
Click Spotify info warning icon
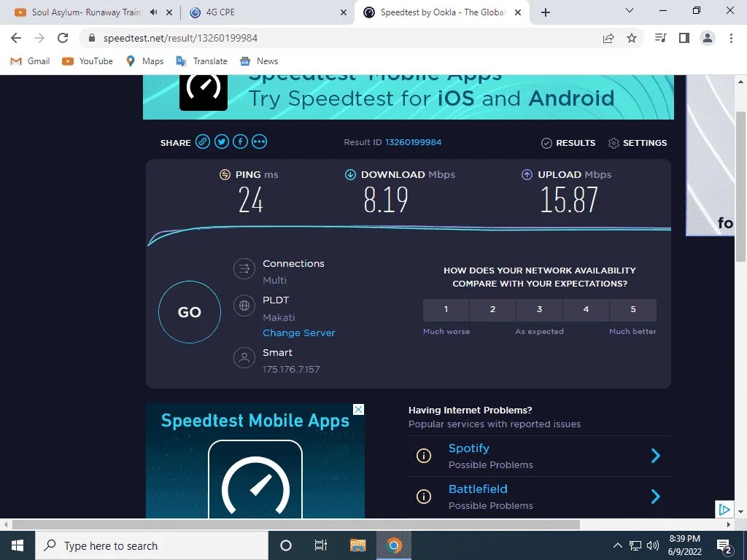click(x=424, y=456)
